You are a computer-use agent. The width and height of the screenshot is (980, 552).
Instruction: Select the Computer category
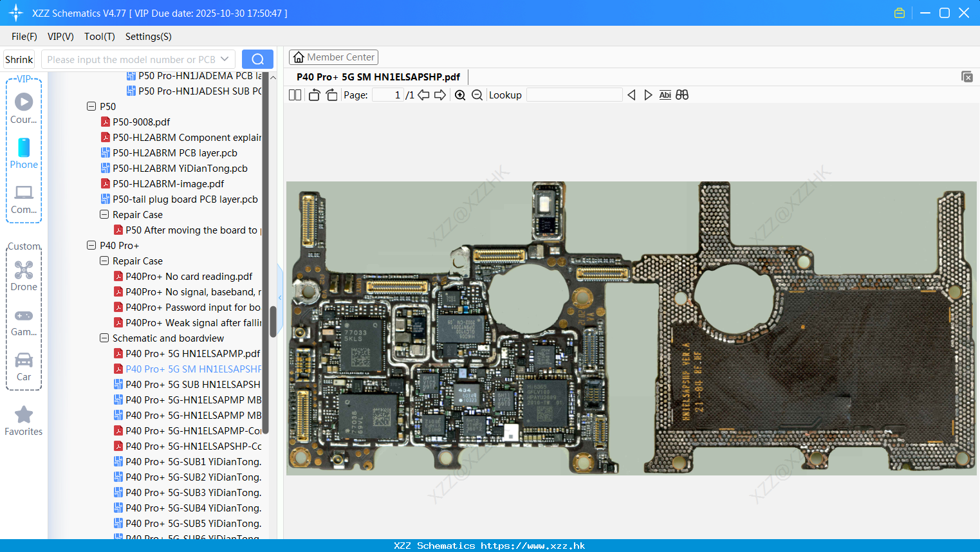pyautogui.click(x=24, y=199)
